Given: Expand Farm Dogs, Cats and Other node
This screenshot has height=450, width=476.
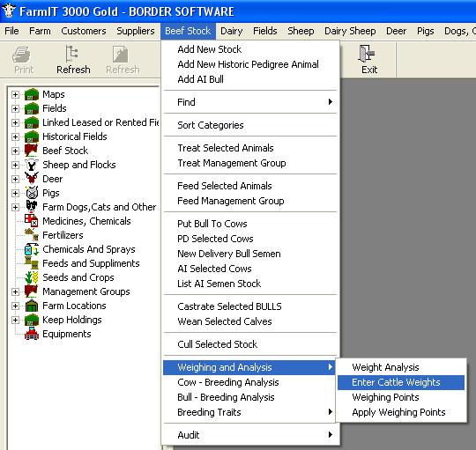Looking at the screenshot, I should click(15, 207).
